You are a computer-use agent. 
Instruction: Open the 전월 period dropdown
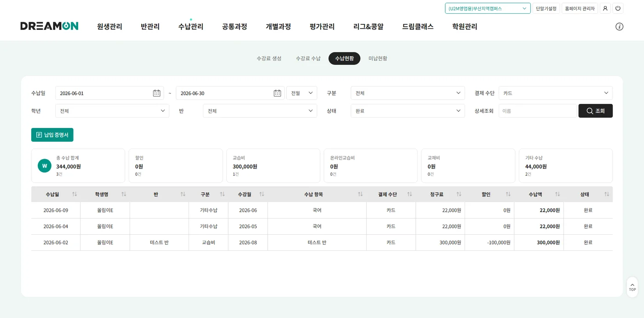pos(302,93)
